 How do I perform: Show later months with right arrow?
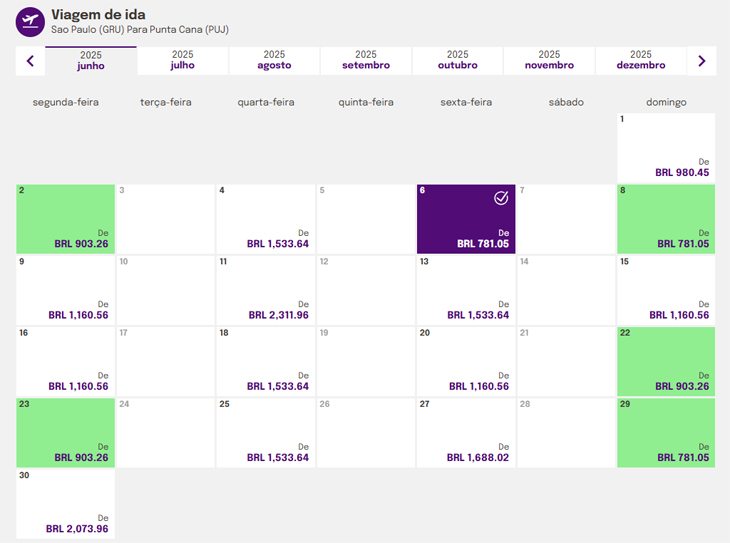point(702,61)
